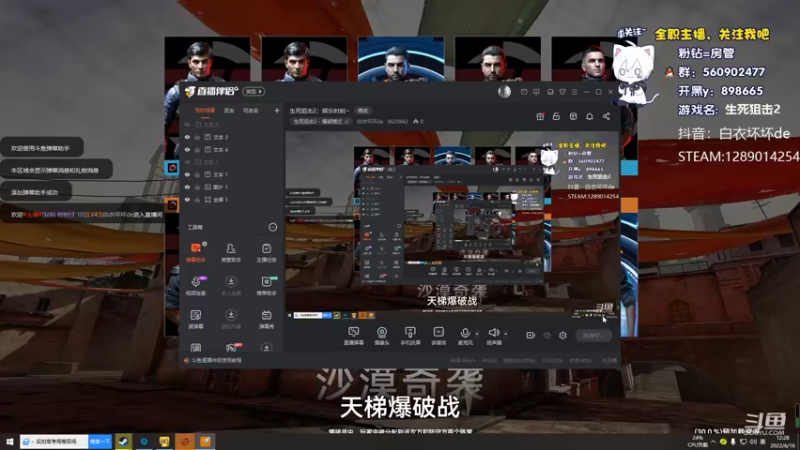Select the dimmed 文本 2 source row
This screenshot has width=800, height=450.
(x=232, y=162)
